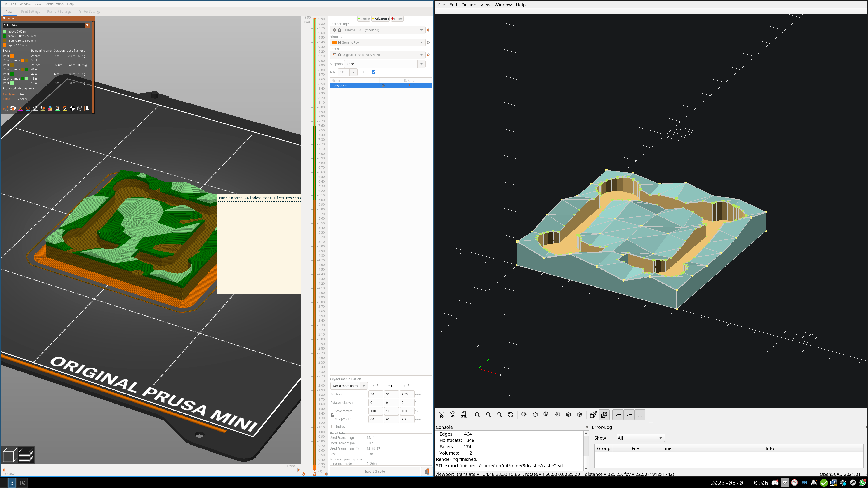
Task: Toggle Wipe visibility icon in legend toolbar
Action: [13, 108]
